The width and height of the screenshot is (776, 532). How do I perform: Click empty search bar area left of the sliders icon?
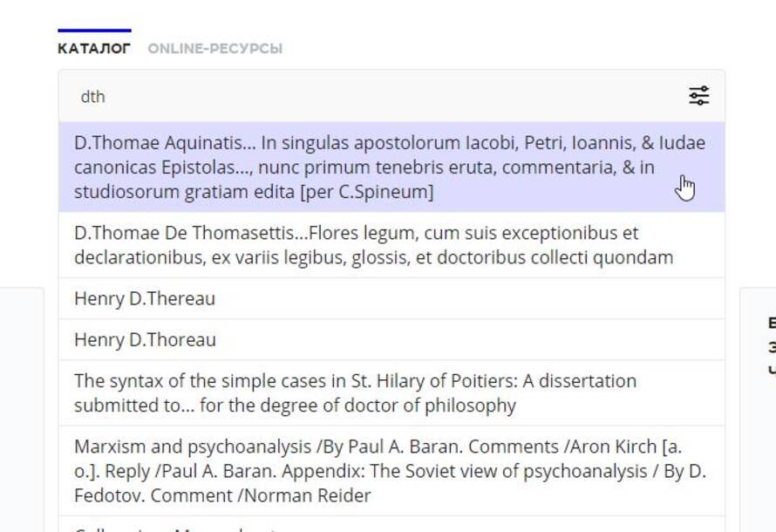click(396, 97)
